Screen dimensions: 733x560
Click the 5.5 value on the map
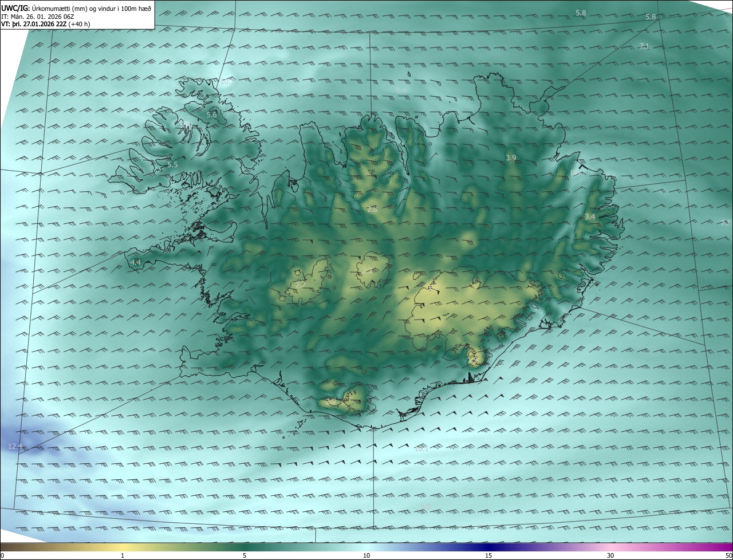(x=172, y=165)
